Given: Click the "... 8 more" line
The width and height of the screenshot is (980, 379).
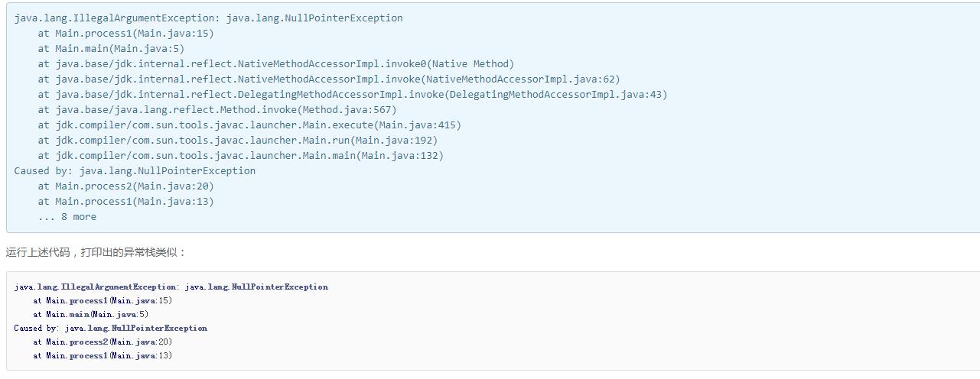Looking at the screenshot, I should (67, 217).
